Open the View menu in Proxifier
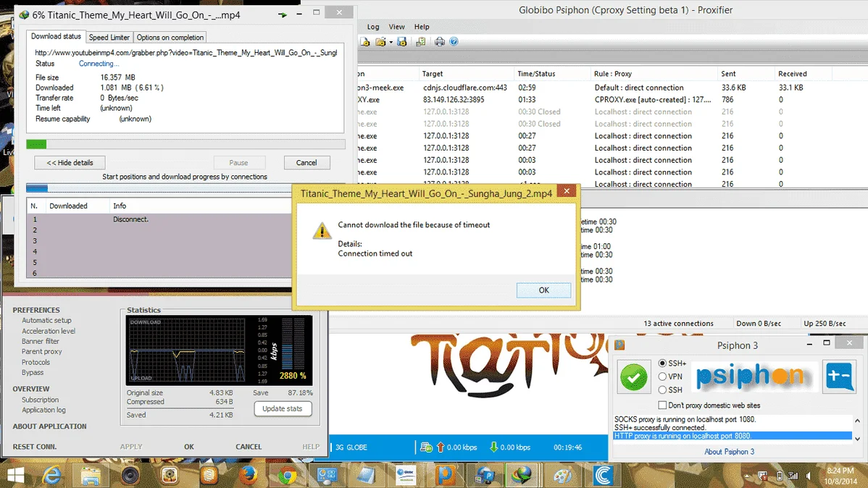The width and height of the screenshot is (868, 488). click(396, 27)
